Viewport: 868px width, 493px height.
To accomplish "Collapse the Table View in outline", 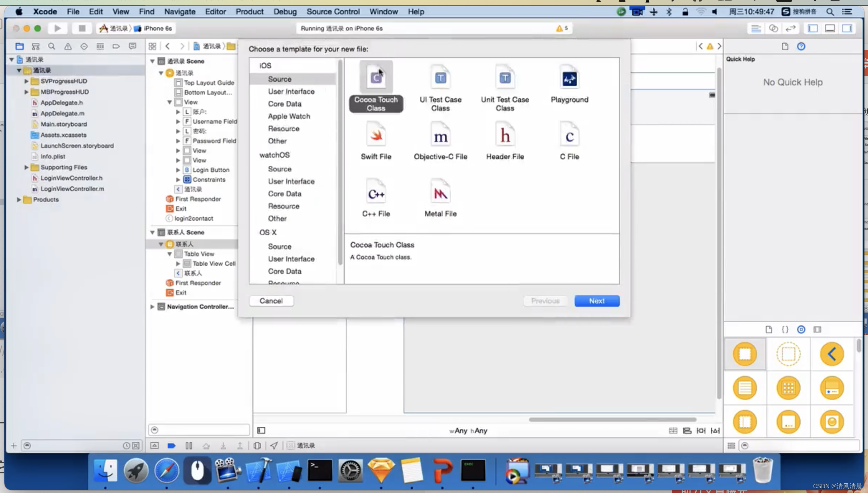I will click(170, 254).
